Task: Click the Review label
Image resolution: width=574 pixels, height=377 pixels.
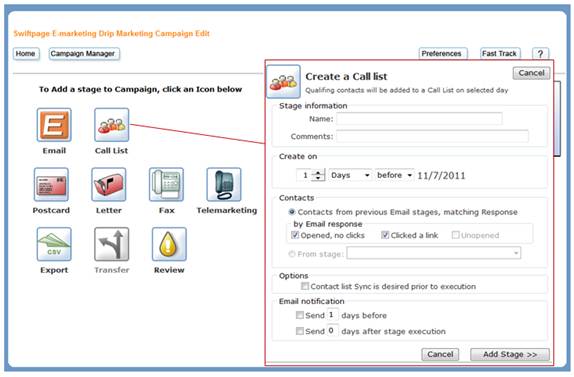Action: point(169,270)
